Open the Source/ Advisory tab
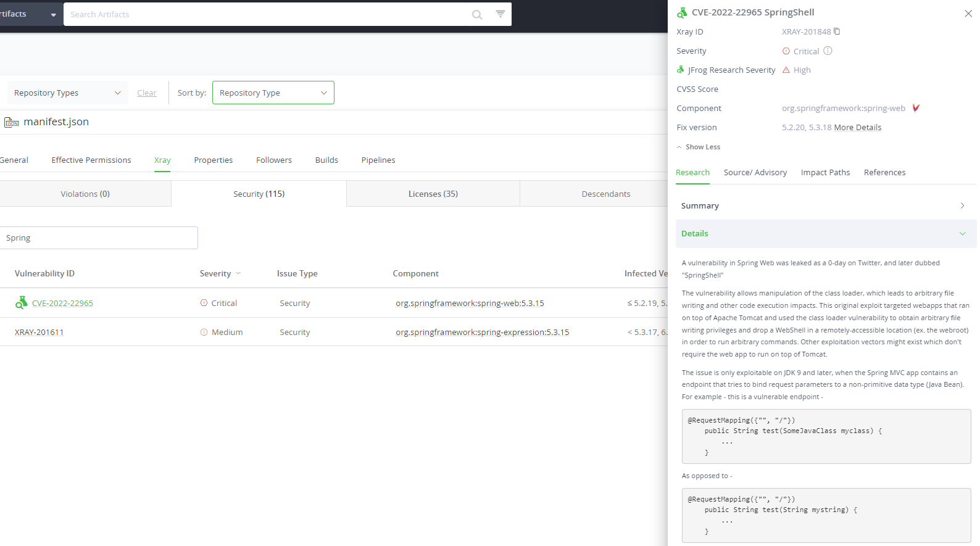The height and width of the screenshot is (546, 980). tap(755, 172)
